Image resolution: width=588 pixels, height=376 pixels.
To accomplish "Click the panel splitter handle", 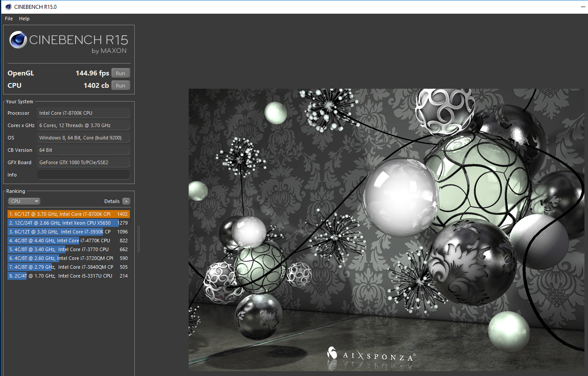I will (139, 239).
